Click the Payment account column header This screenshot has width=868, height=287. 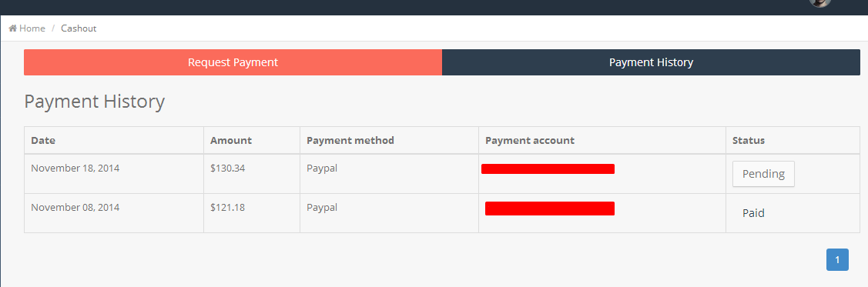click(530, 141)
